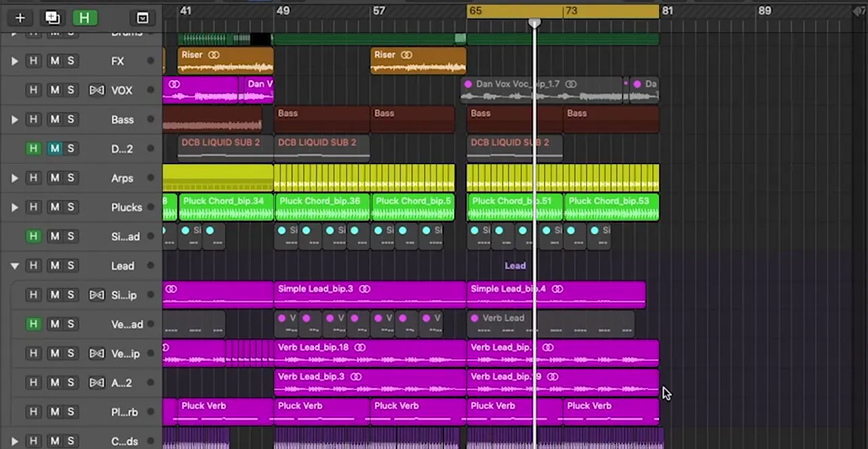Mute the FX track
This screenshot has width=868, height=449.
point(54,61)
